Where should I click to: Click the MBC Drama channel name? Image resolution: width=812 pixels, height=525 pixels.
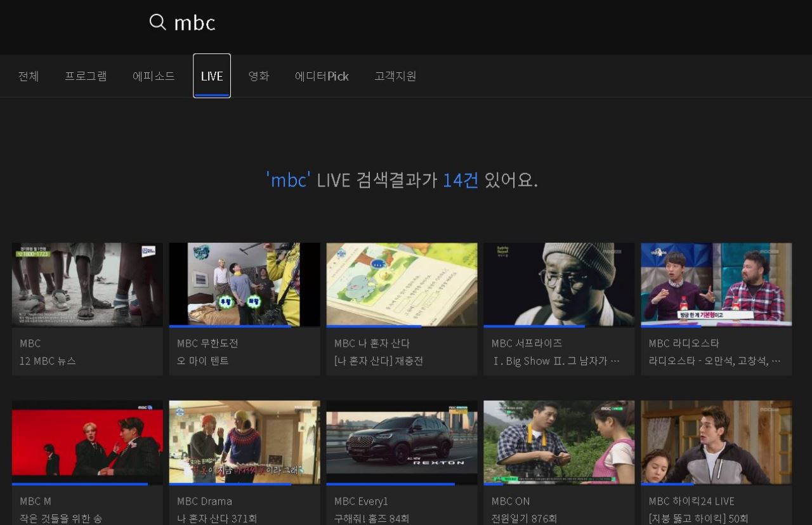pos(204,501)
